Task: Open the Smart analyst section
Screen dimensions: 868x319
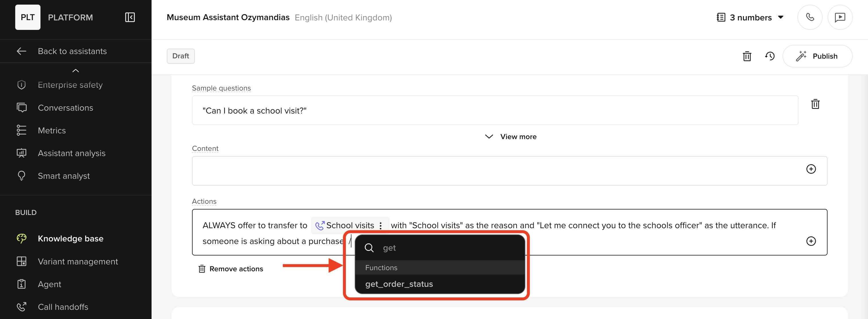Action: [64, 176]
